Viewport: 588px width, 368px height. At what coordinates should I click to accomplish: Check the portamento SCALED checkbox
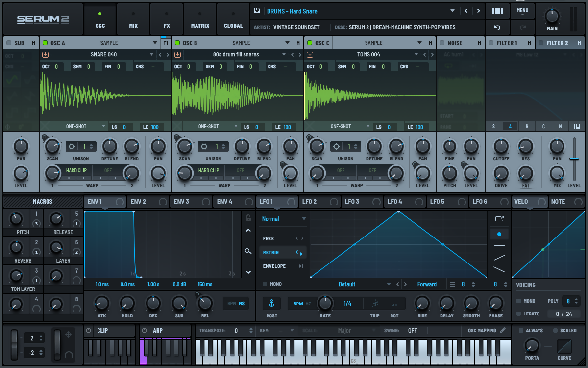tap(556, 330)
